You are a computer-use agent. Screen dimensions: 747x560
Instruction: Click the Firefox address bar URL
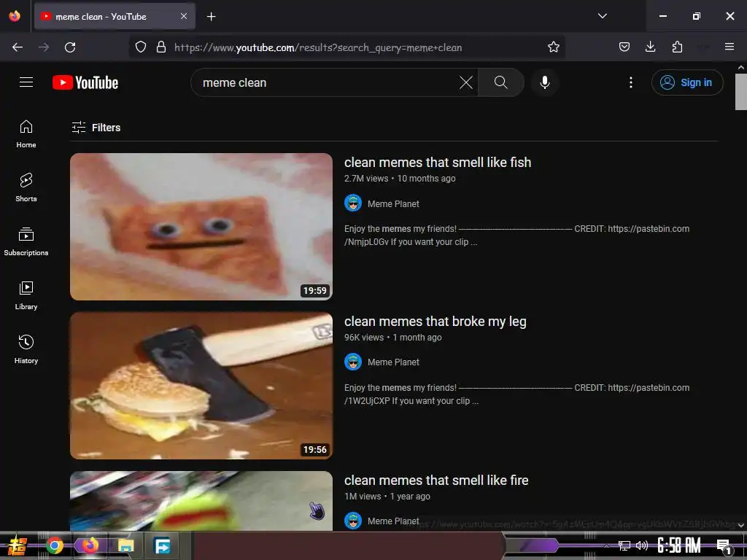[318, 47]
